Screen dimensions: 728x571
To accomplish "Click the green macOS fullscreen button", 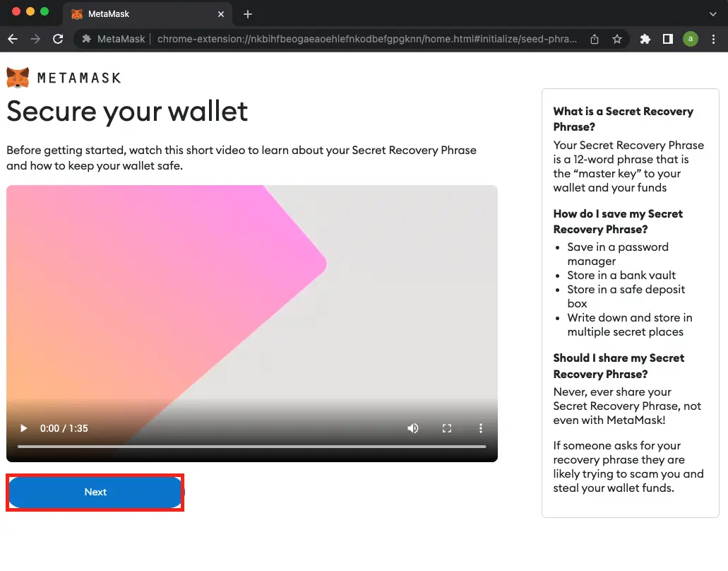I will [44, 11].
